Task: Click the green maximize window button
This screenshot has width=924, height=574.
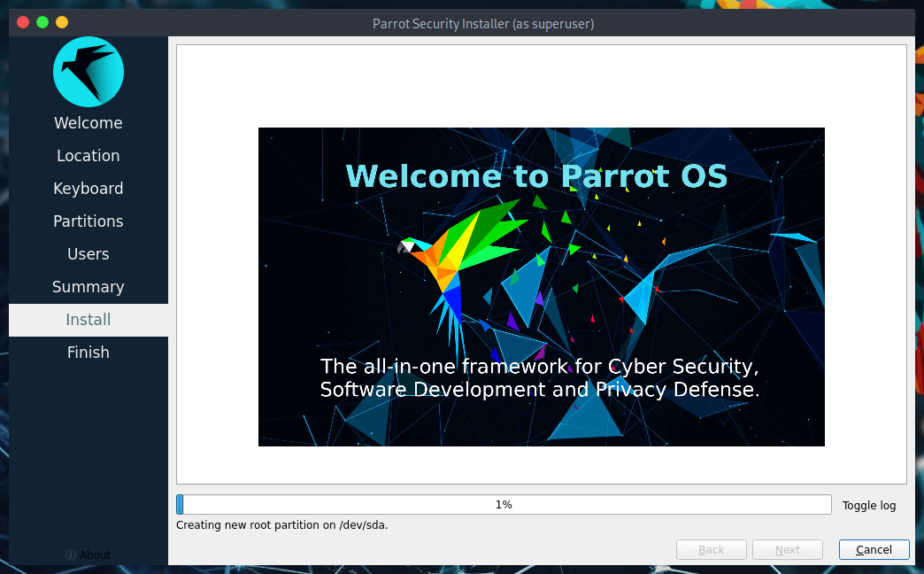Action: (41, 22)
